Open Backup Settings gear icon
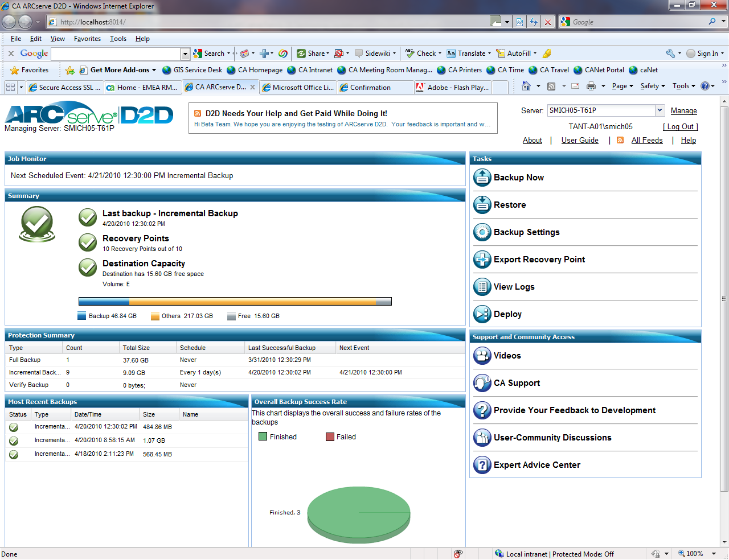 pos(482,232)
